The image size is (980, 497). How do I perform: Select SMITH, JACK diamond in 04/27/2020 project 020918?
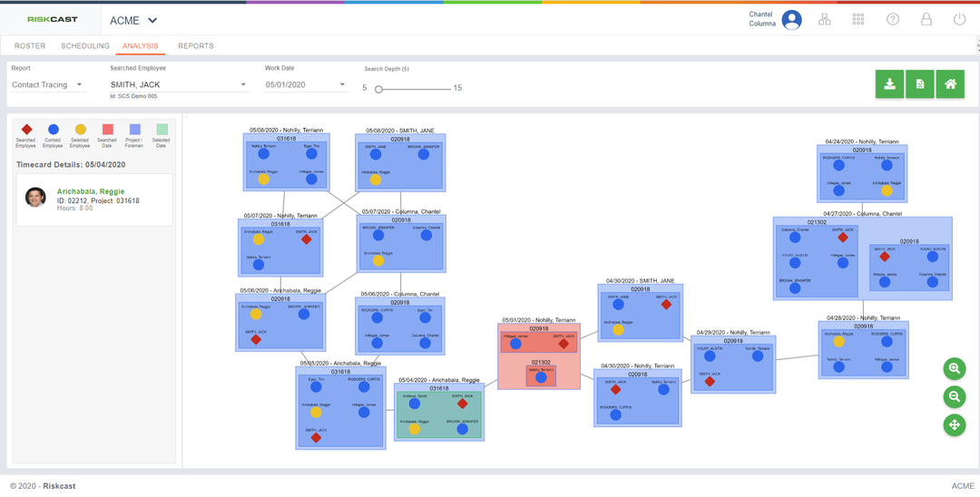pyautogui.click(x=885, y=257)
